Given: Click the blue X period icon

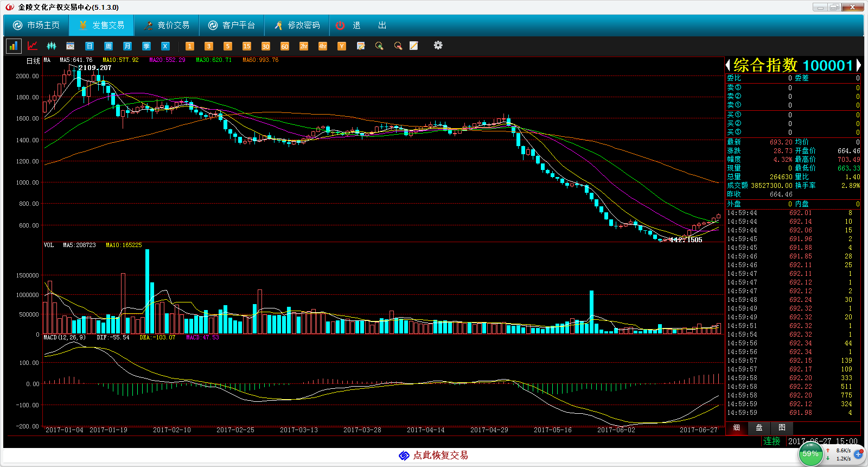Looking at the screenshot, I should (x=165, y=46).
